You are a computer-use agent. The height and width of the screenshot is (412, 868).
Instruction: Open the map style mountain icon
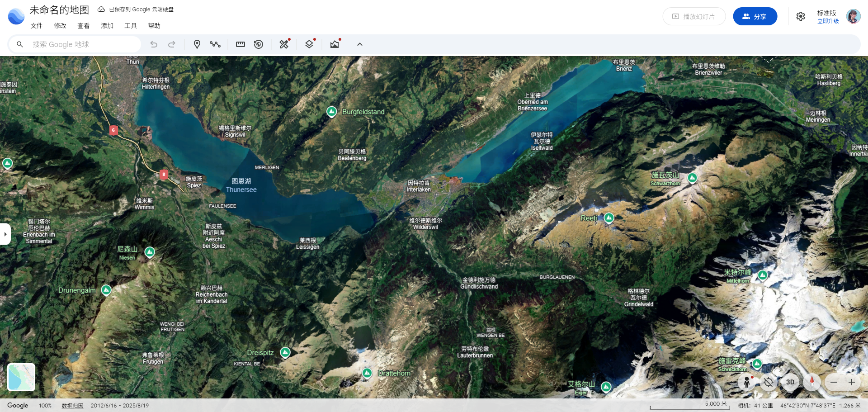[x=335, y=44]
